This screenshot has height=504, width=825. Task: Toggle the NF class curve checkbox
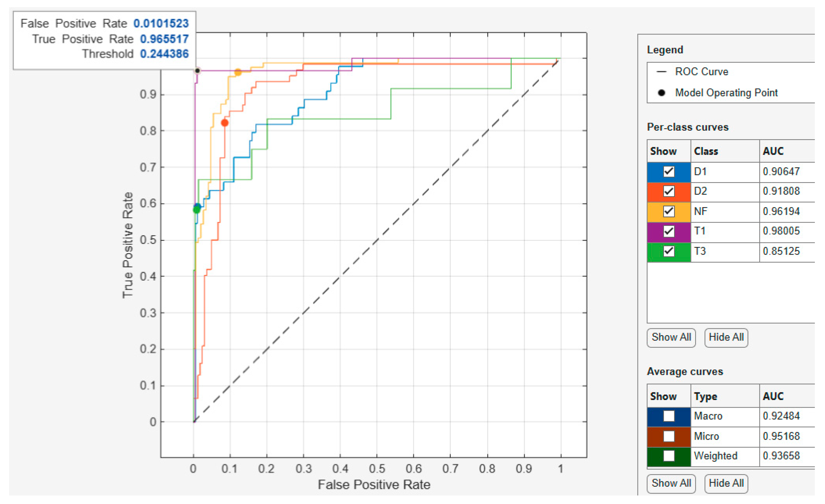tap(669, 212)
